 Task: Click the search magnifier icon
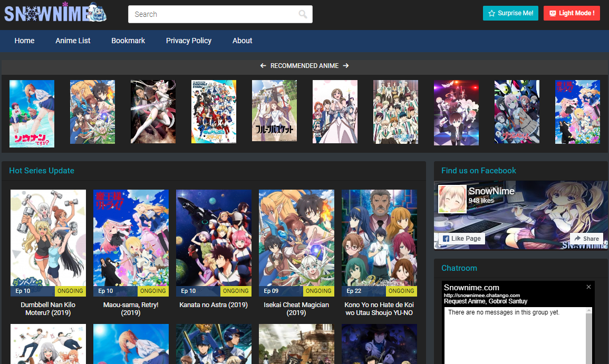303,14
